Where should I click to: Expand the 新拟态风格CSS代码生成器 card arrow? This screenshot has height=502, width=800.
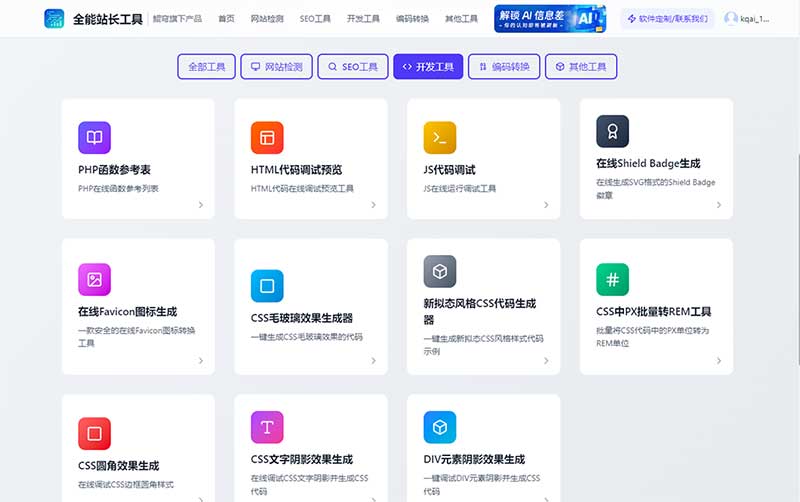546,360
